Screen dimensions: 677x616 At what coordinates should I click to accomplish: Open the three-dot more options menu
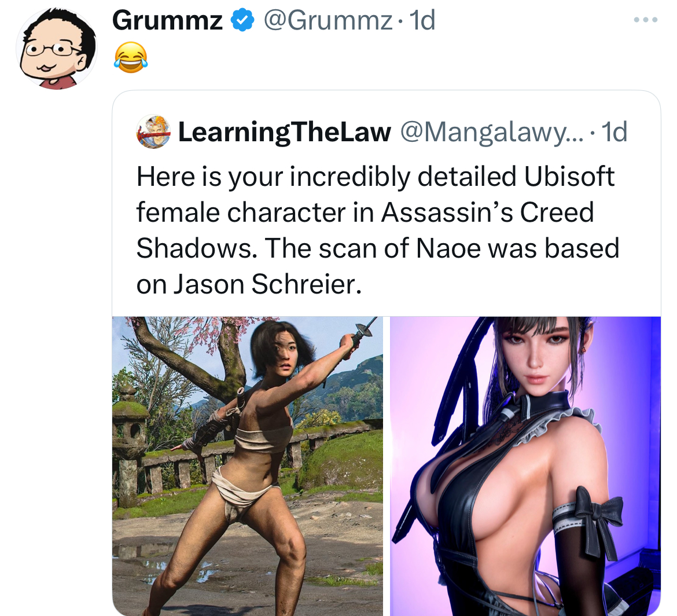(x=646, y=20)
